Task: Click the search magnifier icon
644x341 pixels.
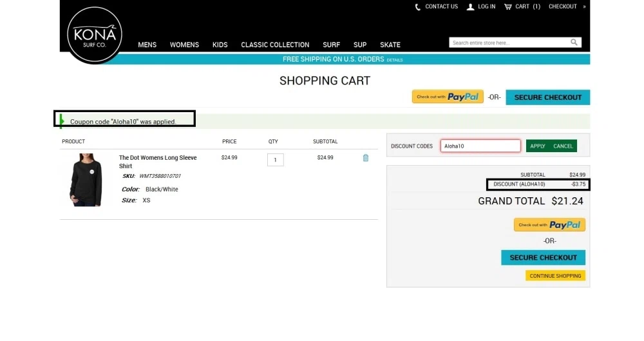Action: [574, 43]
